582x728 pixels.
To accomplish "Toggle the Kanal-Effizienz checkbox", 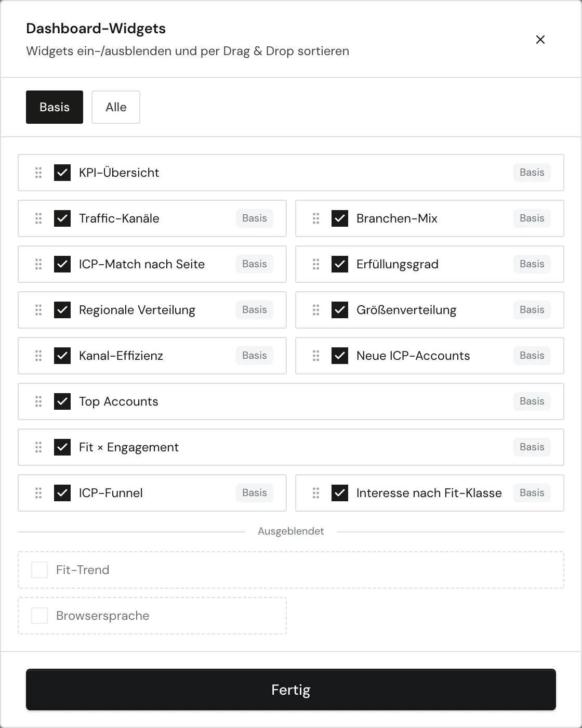I will (x=62, y=356).
